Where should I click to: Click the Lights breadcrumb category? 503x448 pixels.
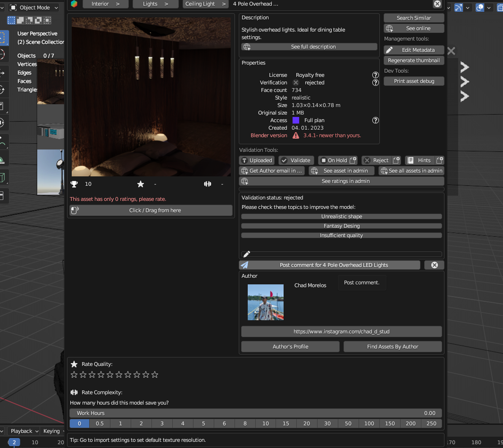[x=155, y=4]
